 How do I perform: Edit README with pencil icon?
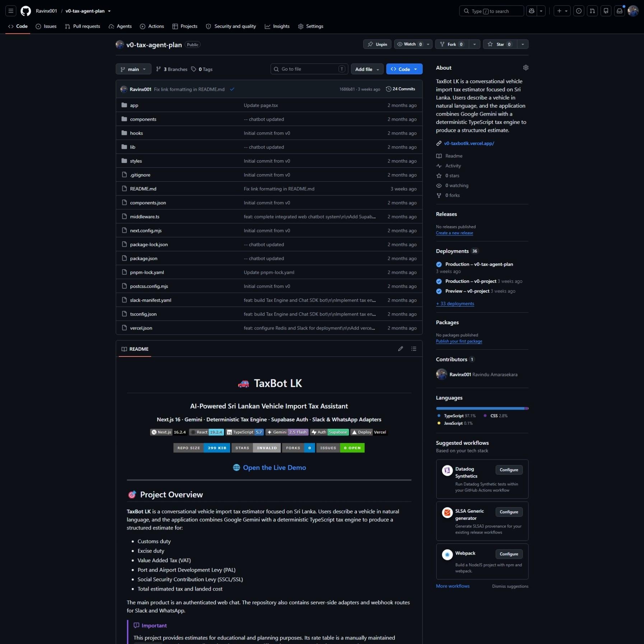coord(401,349)
